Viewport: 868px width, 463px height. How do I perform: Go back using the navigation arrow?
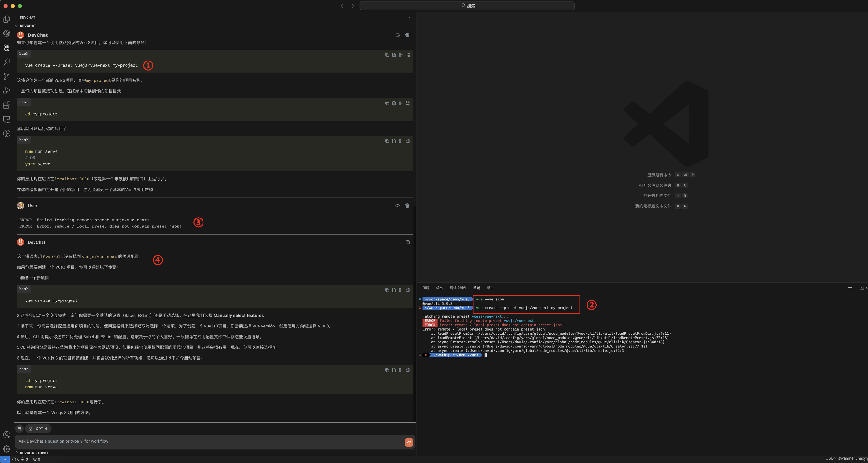coord(343,6)
